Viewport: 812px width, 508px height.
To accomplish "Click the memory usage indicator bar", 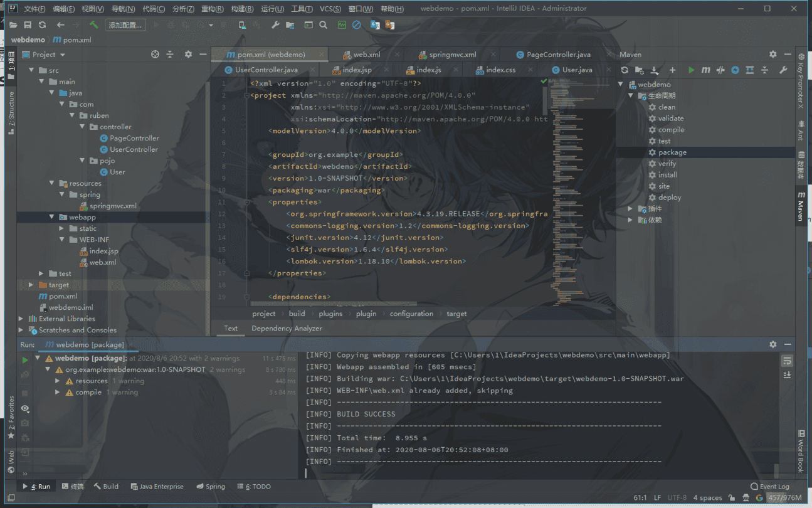I will point(784,498).
